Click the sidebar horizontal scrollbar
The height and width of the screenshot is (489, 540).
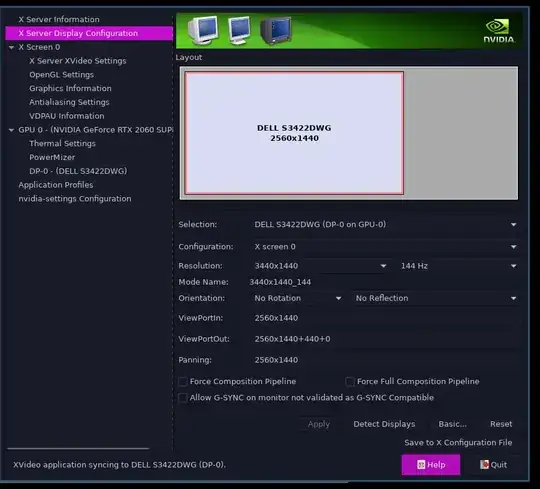(x=78, y=449)
